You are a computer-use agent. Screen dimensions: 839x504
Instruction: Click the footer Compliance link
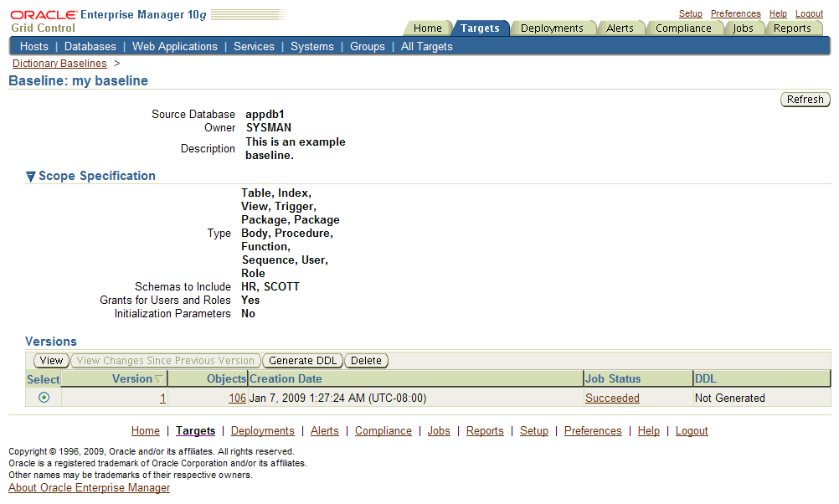point(383,430)
